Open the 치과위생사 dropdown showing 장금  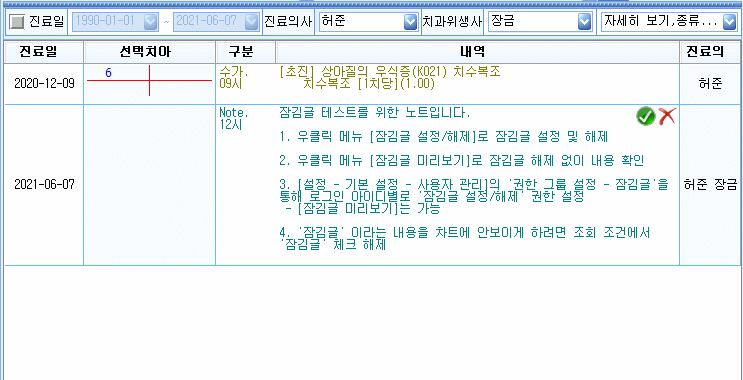(585, 22)
